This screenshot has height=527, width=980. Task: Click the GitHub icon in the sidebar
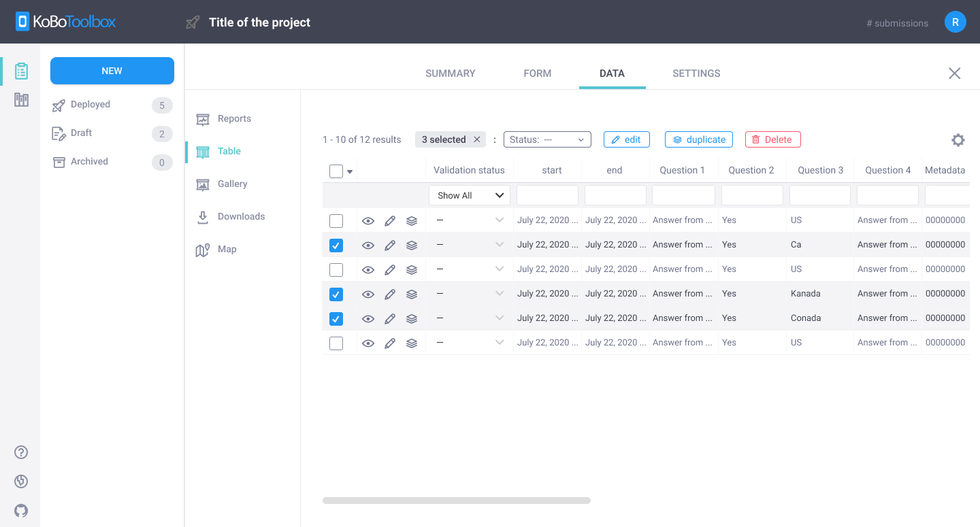21,511
